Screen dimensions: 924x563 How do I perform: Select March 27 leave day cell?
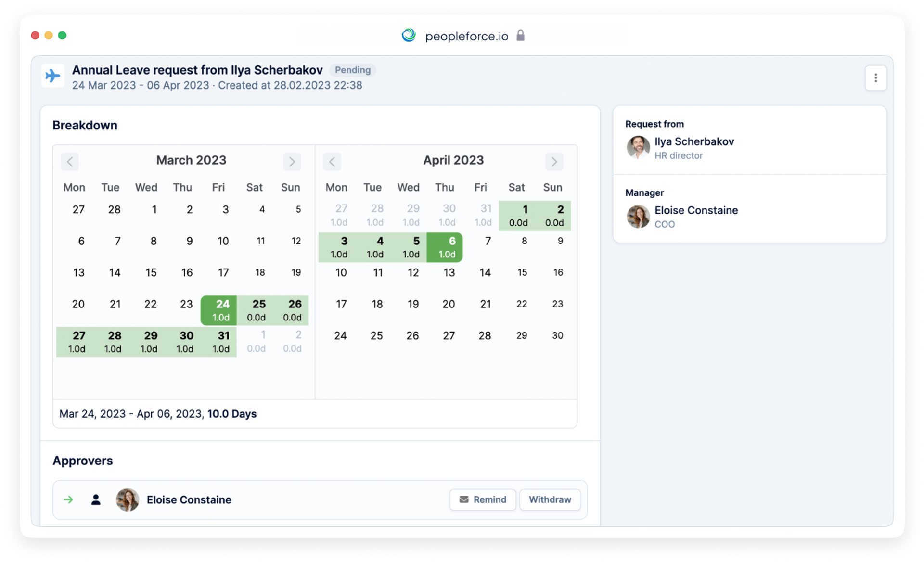click(x=74, y=342)
